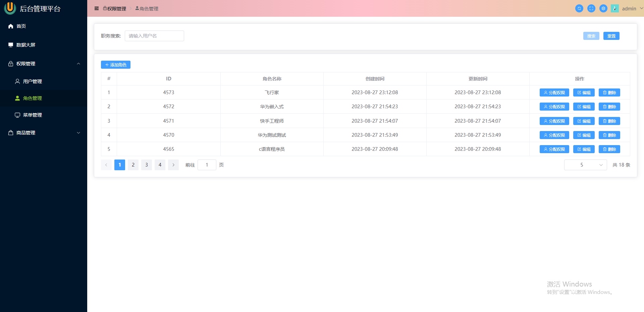Image resolution: width=644 pixels, height=312 pixels.
Task: Collapse the 权限管理 menu group
Action: tap(44, 64)
